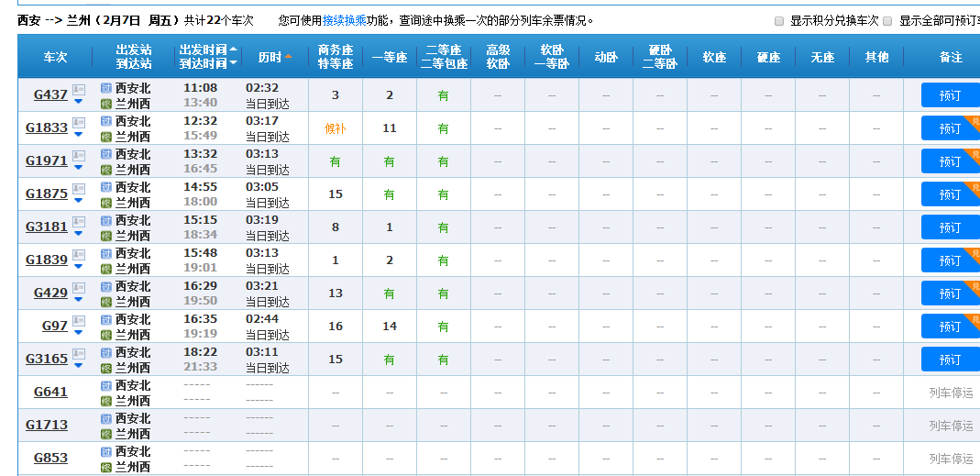The width and height of the screenshot is (980, 476).
Task: Expand G1971 stop details with blue arrow
Action: pos(78,167)
